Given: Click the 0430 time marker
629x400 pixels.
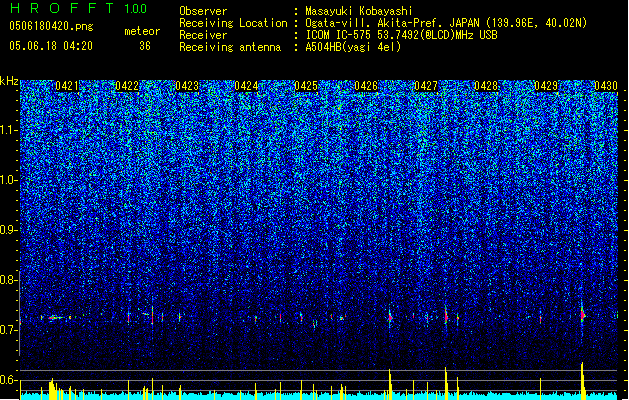Looking at the screenshot, I should click(x=606, y=86).
